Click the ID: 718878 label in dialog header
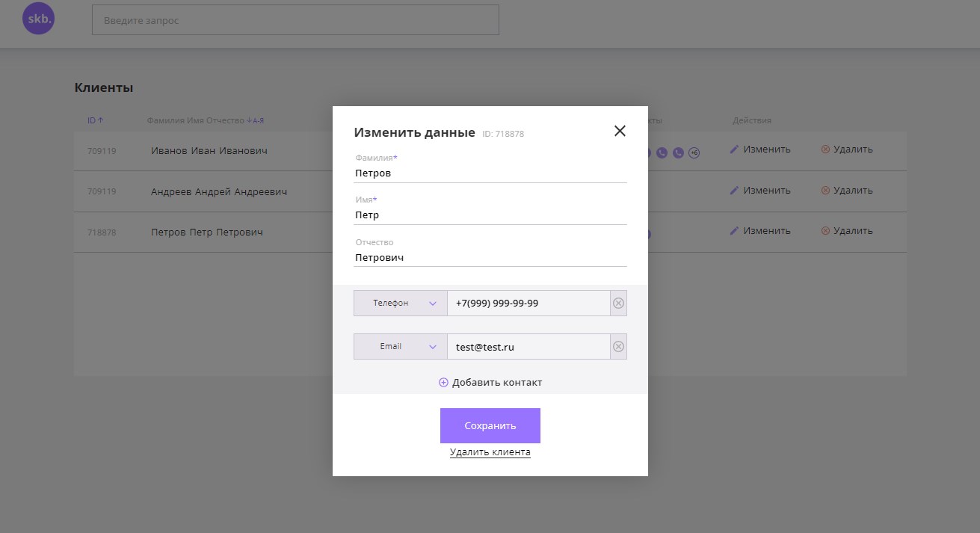The height and width of the screenshot is (533, 980). 503,134
